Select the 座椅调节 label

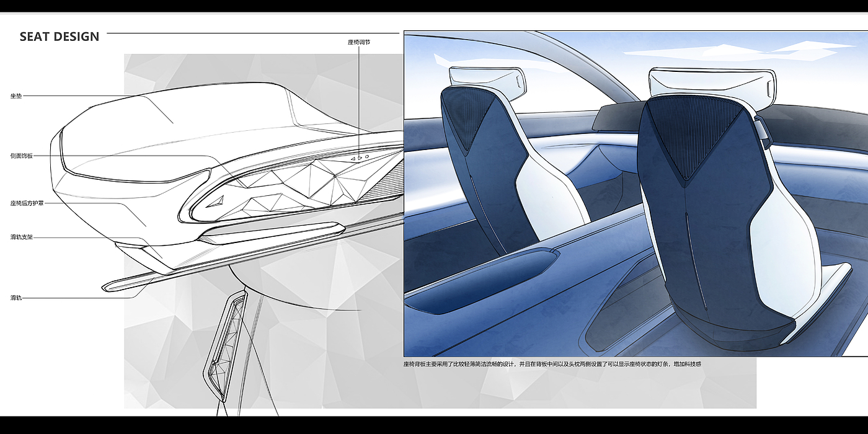coord(359,42)
